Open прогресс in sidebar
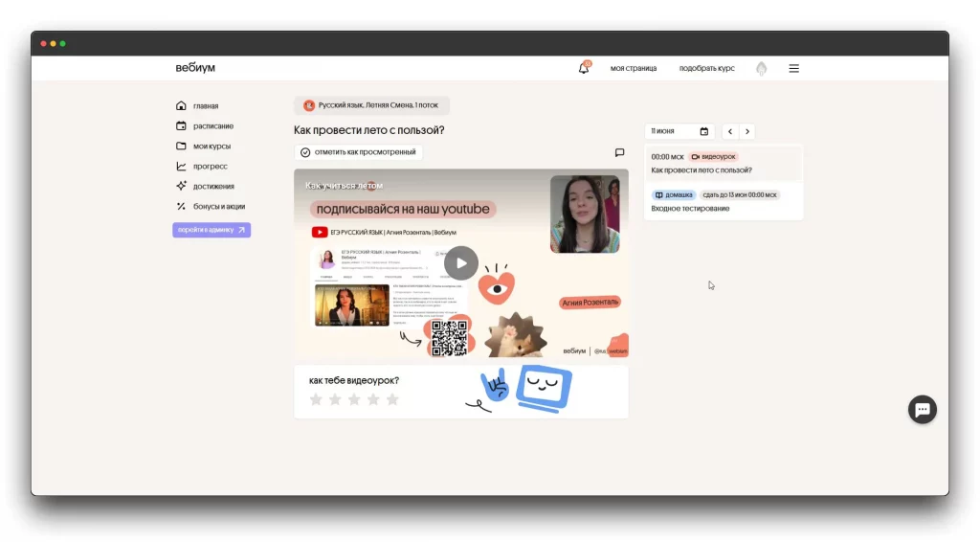This screenshot has height=542, width=980. [x=202, y=166]
